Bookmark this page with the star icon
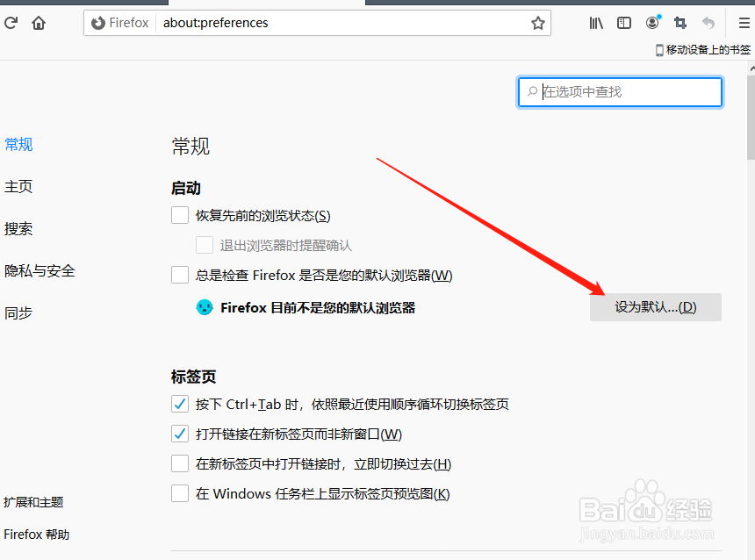 pyautogui.click(x=538, y=23)
